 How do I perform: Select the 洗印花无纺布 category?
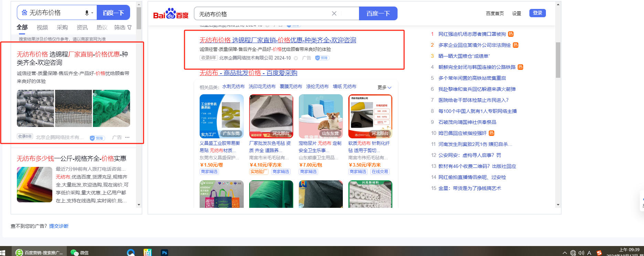coord(262,87)
